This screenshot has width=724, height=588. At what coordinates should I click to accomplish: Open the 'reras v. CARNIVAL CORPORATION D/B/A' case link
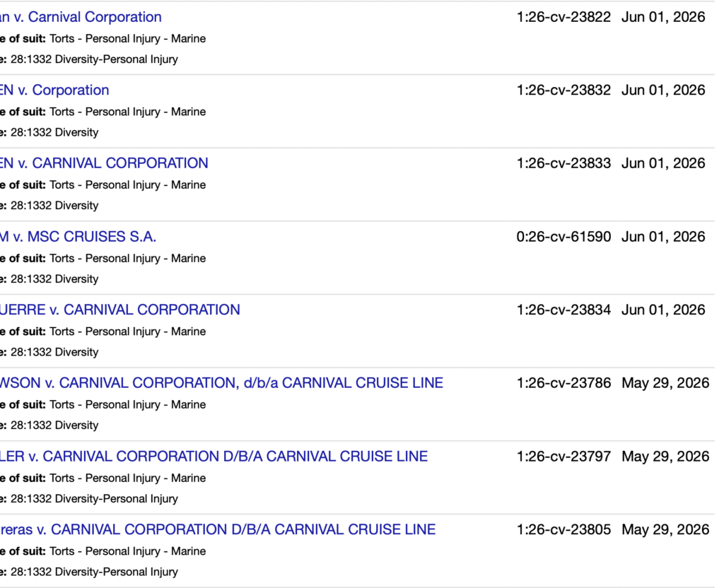pos(218,529)
